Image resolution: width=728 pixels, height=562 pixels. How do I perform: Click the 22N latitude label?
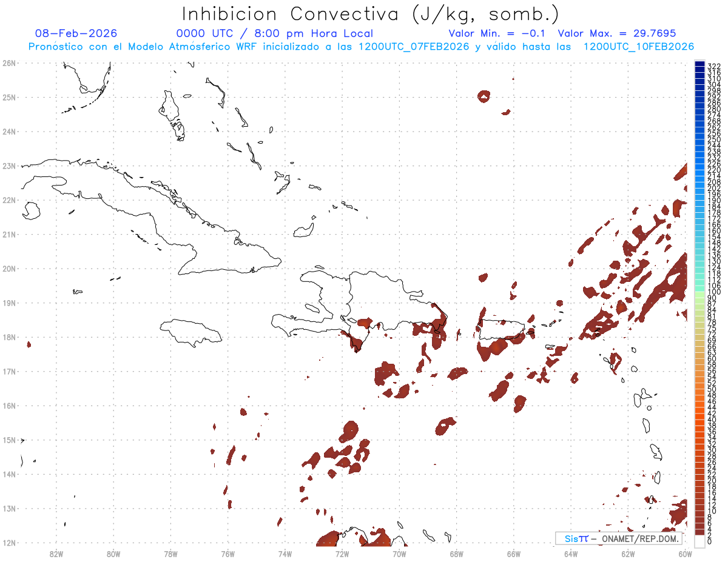pos(8,200)
